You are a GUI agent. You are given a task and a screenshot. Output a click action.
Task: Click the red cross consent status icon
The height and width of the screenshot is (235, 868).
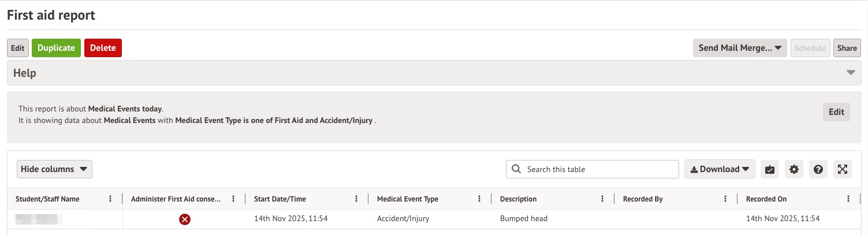pos(185,219)
